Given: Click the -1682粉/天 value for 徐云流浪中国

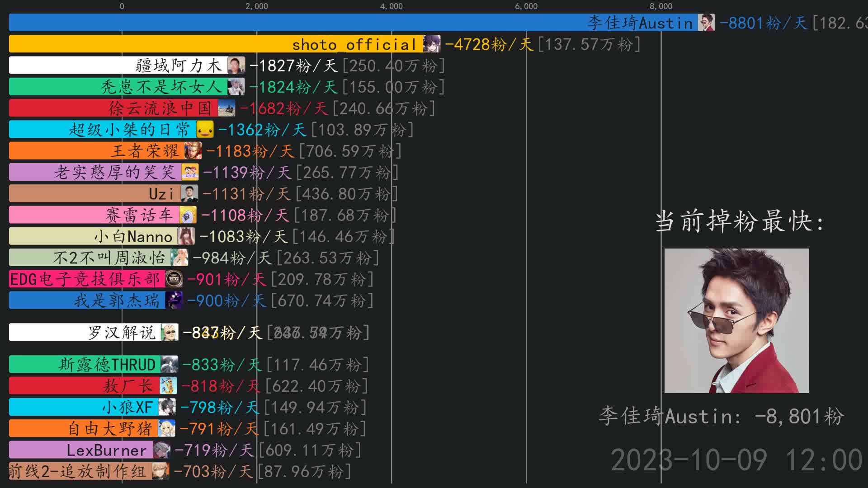Looking at the screenshot, I should click(284, 108).
